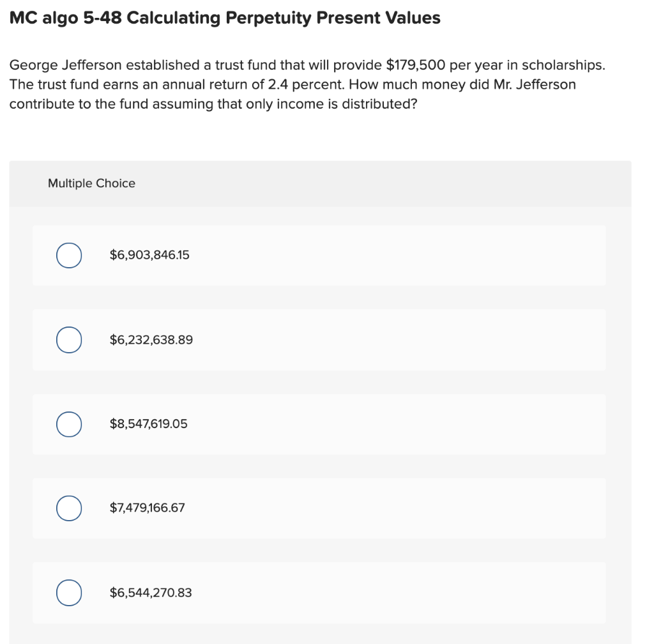This screenshot has height=644, width=654.
Task: Click the question title MC algo 5-48
Action: click(x=224, y=17)
